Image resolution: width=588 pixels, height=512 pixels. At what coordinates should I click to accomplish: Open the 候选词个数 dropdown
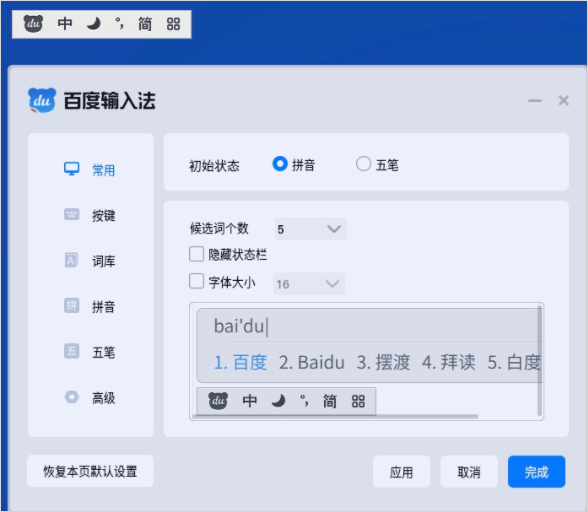310,229
